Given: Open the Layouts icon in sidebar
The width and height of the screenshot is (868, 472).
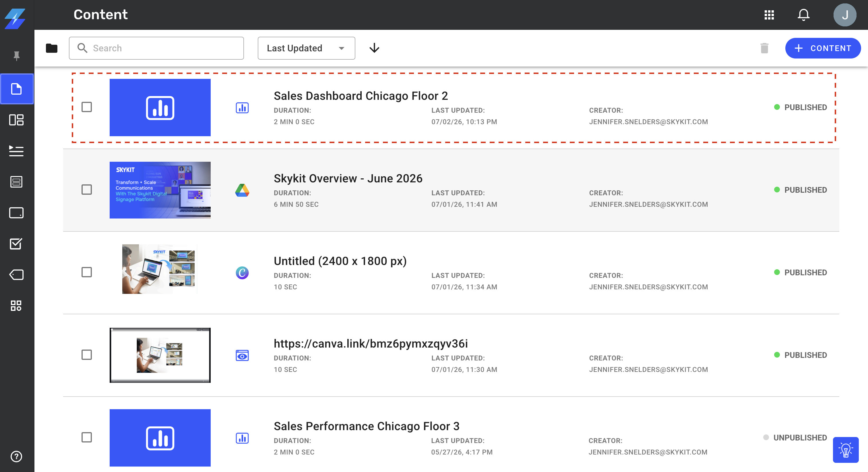Looking at the screenshot, I should click(16, 120).
